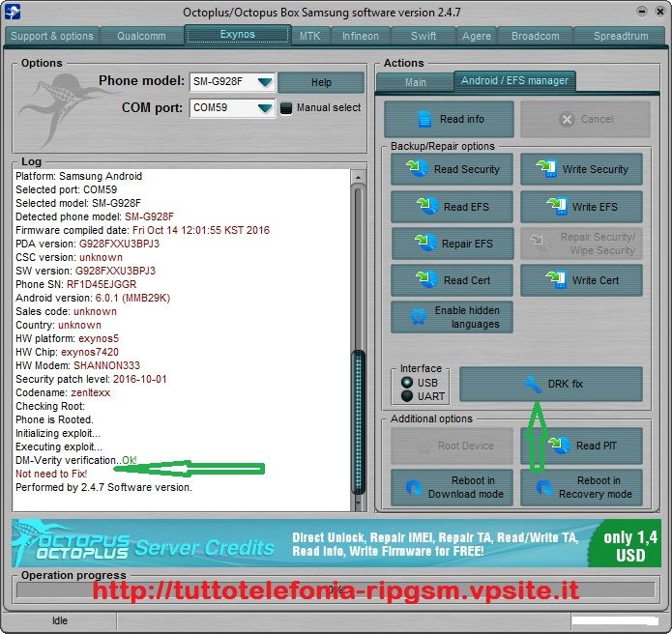Screen dimensions: 672x634
Task: Click the Read info button
Action: tap(450, 119)
